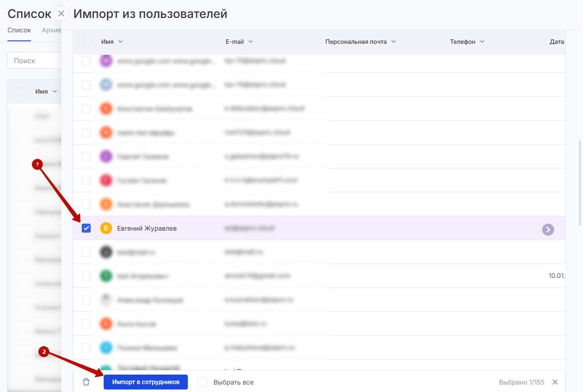Screen dimensions: 584x392
Task: Expand the Имя column dropdown in import table
Action: coord(120,42)
